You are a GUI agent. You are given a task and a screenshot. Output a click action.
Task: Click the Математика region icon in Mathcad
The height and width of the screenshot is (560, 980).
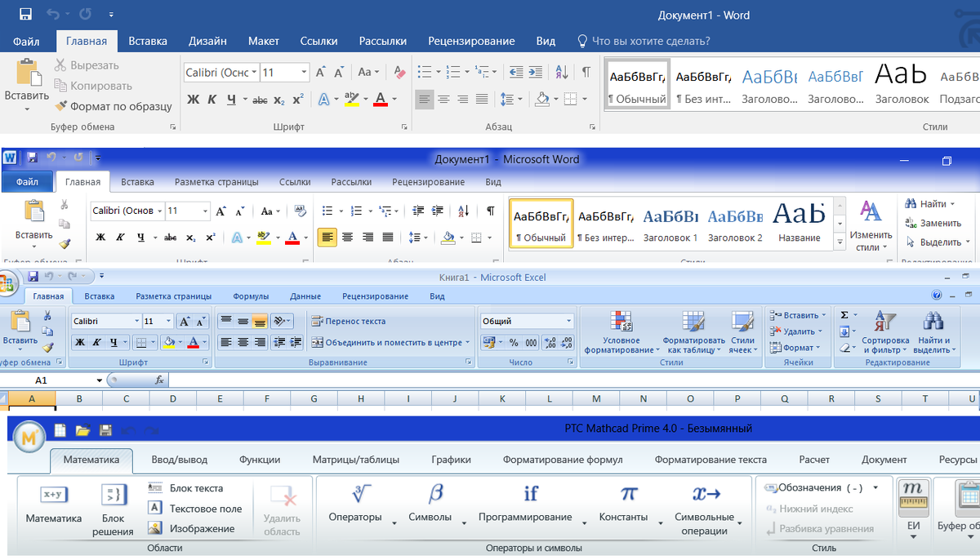click(x=53, y=495)
